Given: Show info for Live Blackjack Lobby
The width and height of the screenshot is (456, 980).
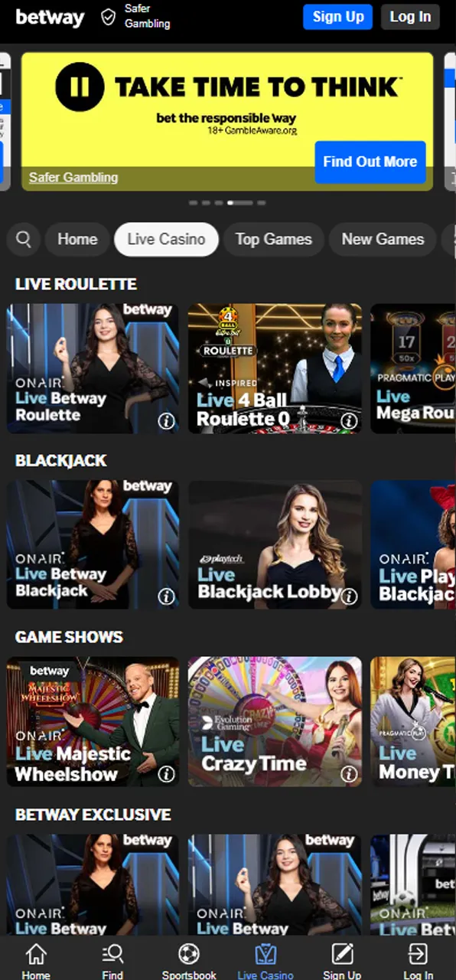Looking at the screenshot, I should click(349, 596).
